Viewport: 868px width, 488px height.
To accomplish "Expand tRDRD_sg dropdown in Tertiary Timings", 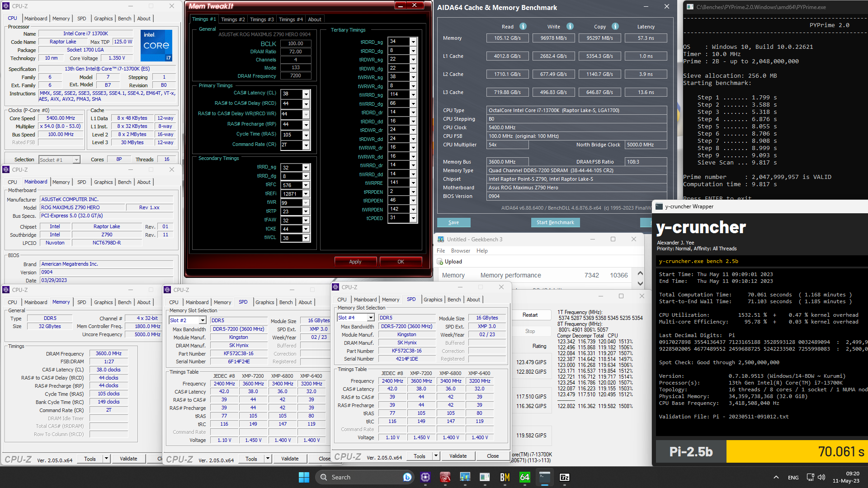I will [413, 42].
